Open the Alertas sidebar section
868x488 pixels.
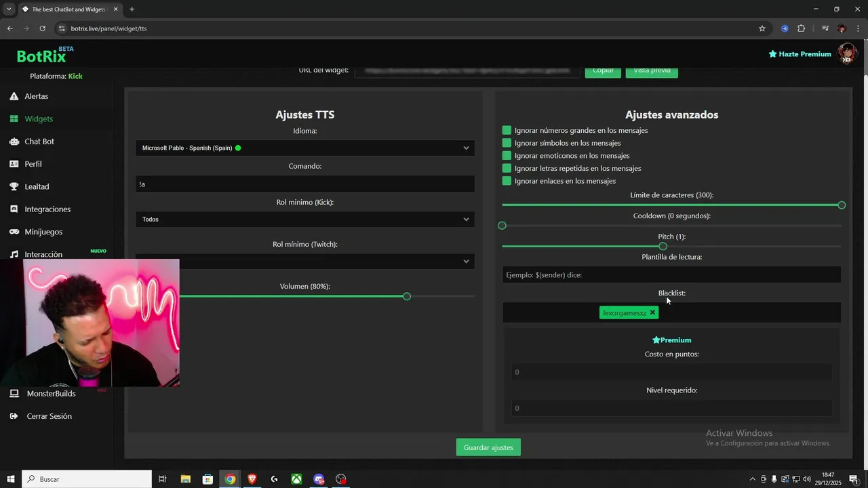point(37,96)
